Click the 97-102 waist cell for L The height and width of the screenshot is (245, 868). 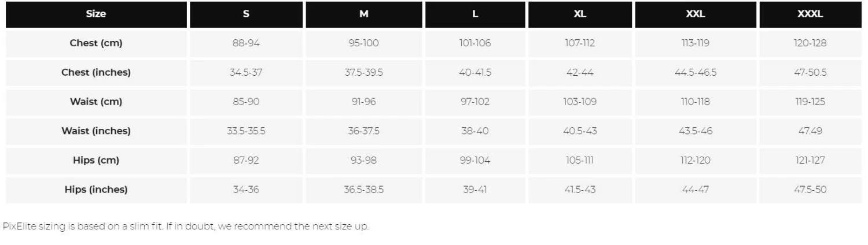click(475, 102)
